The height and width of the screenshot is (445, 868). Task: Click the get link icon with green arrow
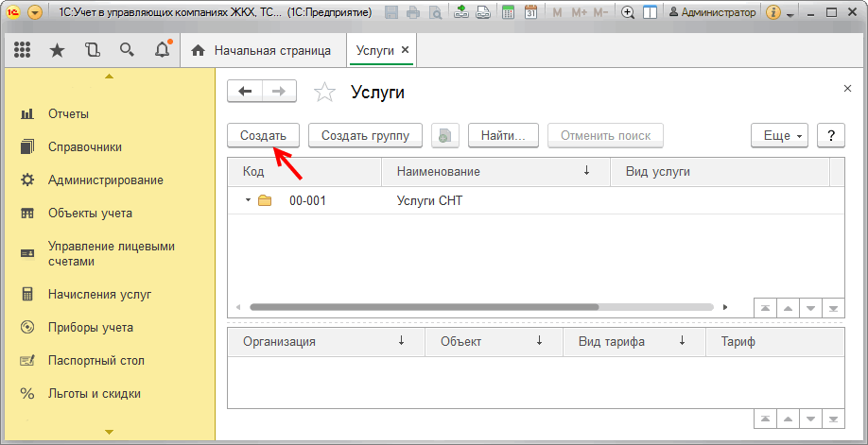coord(461,12)
